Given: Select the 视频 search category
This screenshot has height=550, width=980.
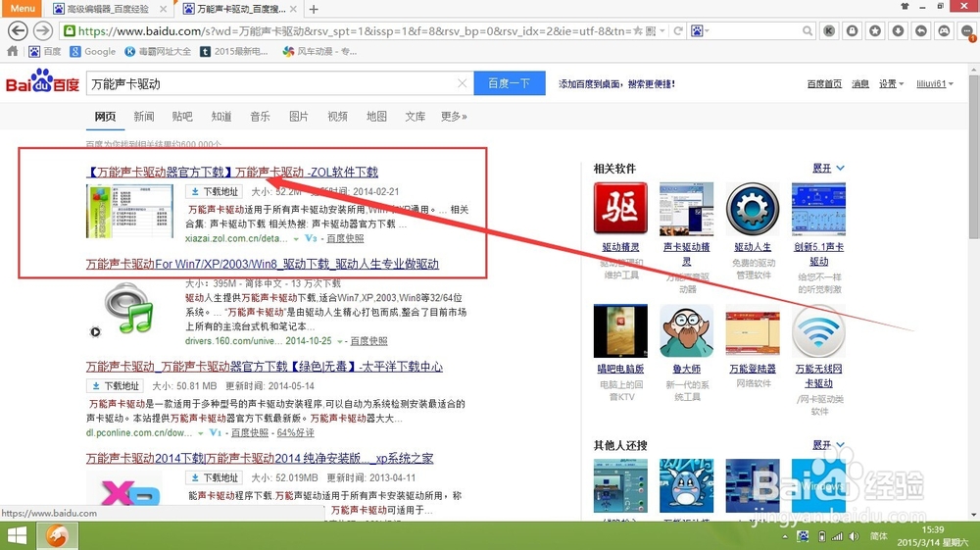Looking at the screenshot, I should (337, 117).
